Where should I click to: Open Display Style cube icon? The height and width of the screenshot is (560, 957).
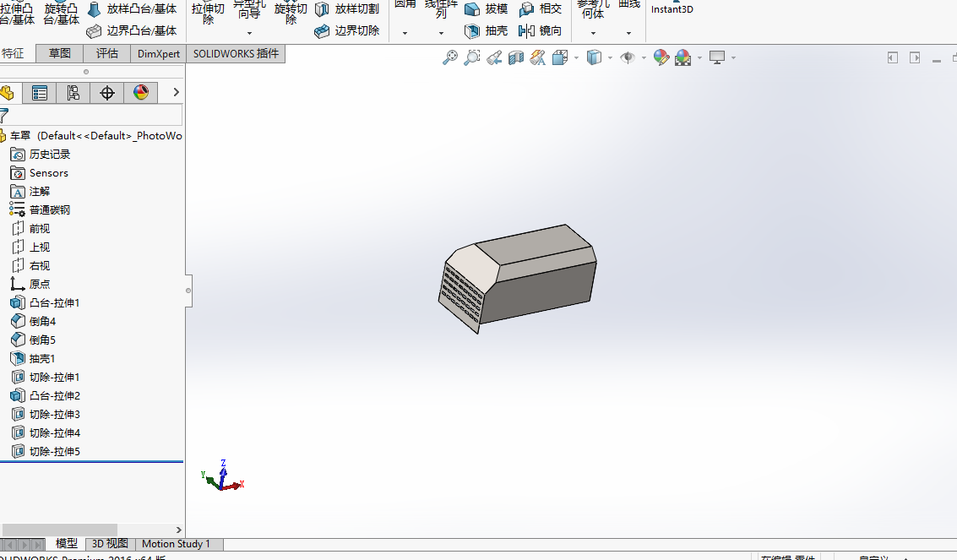594,58
